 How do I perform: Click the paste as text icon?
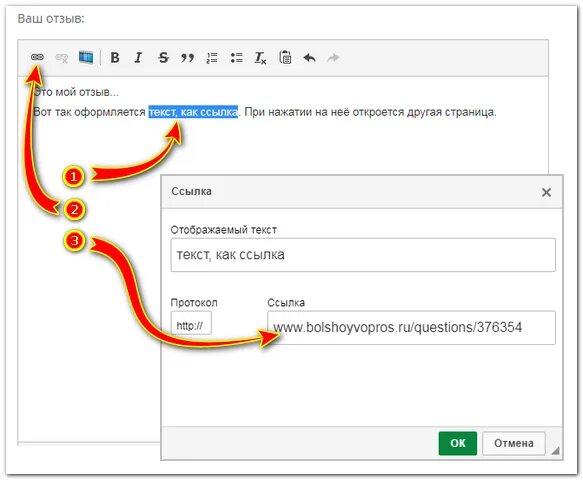pos(285,57)
